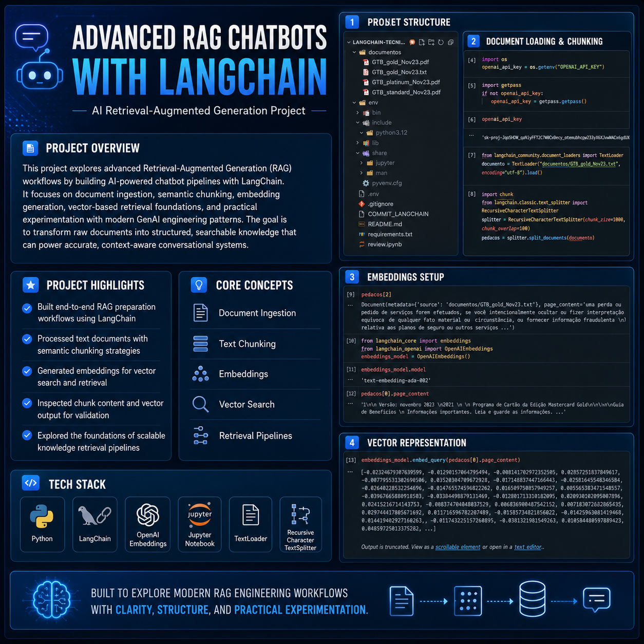This screenshot has height=644, width=644.
Task: Open the review.ipynb notebook
Action: 380,244
